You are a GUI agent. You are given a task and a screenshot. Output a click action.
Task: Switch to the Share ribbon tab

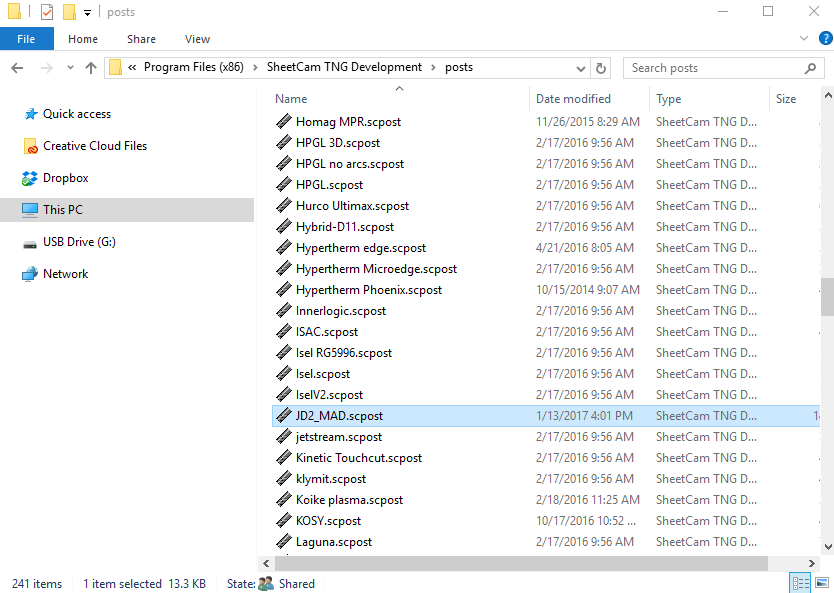pos(141,39)
